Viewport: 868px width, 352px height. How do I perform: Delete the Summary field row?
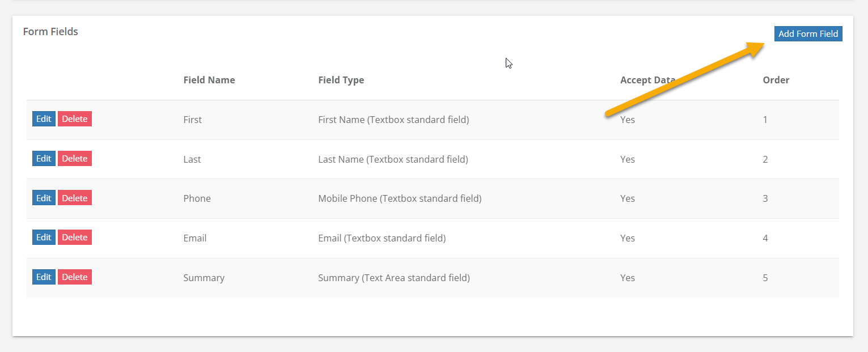[75, 277]
